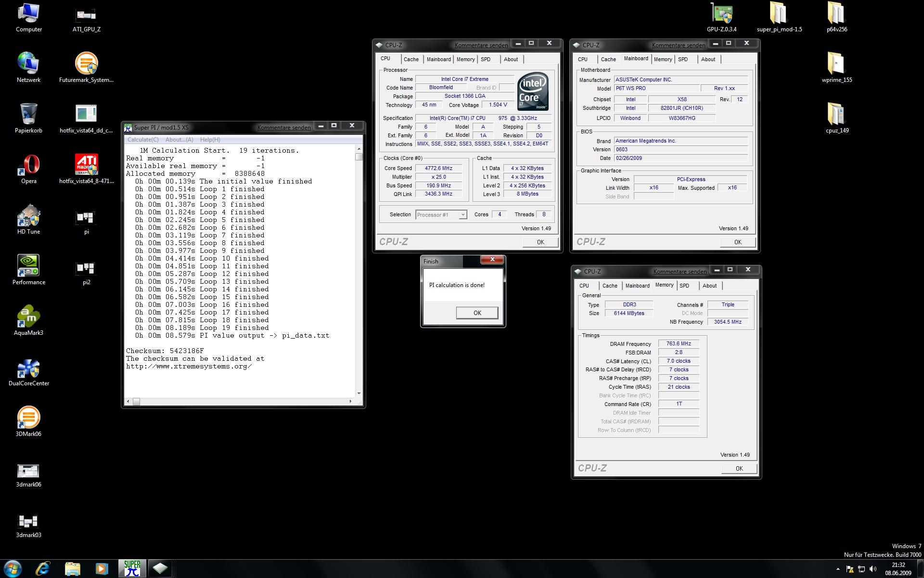Close the Finish dialog
Image resolution: width=924 pixels, height=578 pixels.
coord(492,259)
